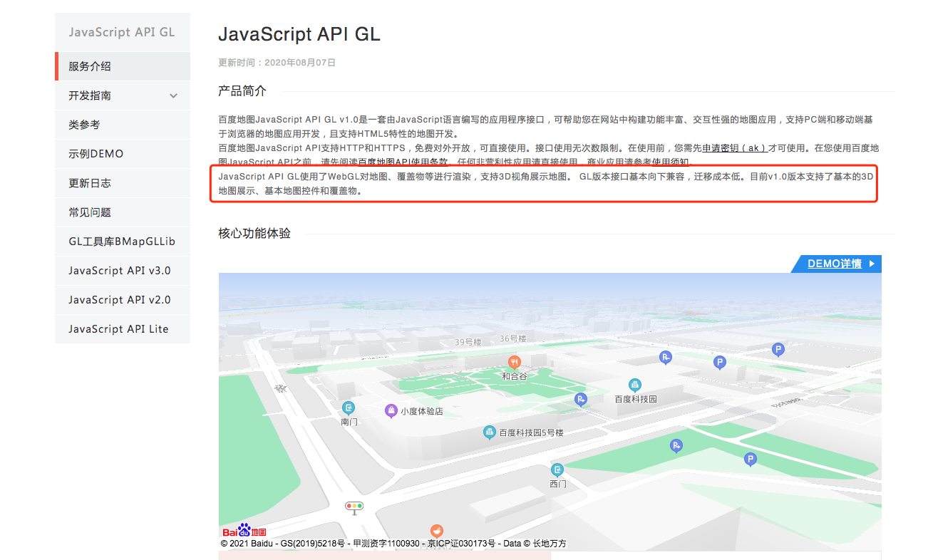
Task: Click parking entrance icon above-right of 百度科技园 icon
Action: coord(666,358)
